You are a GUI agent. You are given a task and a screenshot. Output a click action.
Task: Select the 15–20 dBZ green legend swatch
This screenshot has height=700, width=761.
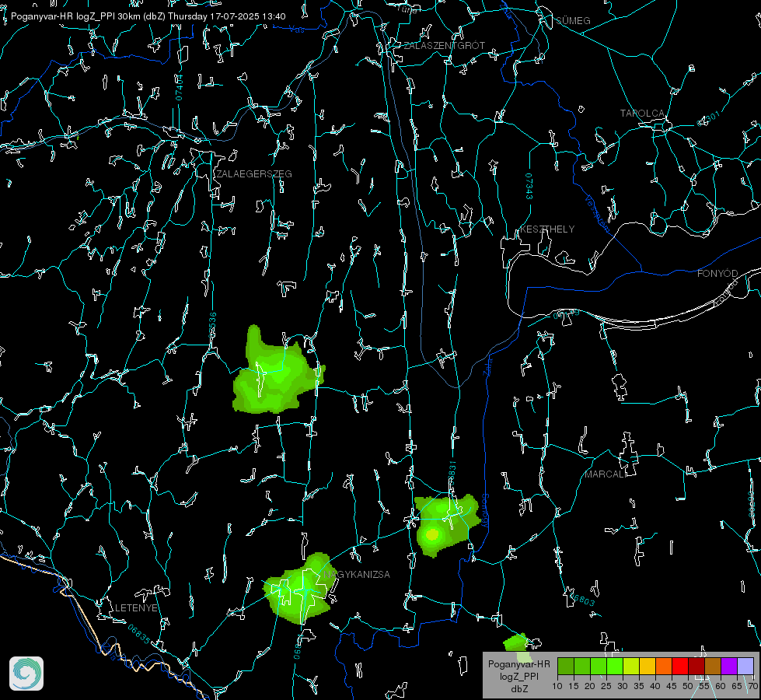point(582,666)
